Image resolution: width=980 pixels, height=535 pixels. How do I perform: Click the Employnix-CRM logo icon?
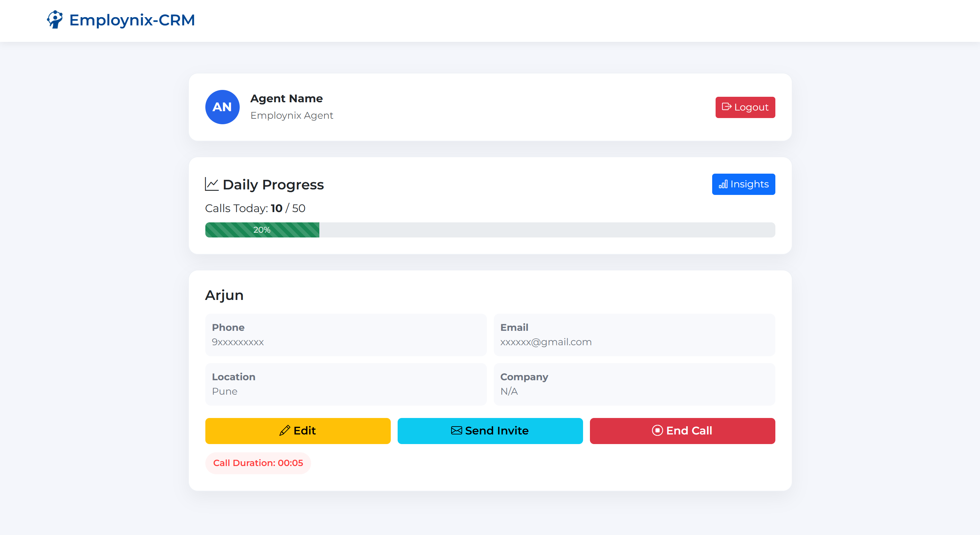55,20
